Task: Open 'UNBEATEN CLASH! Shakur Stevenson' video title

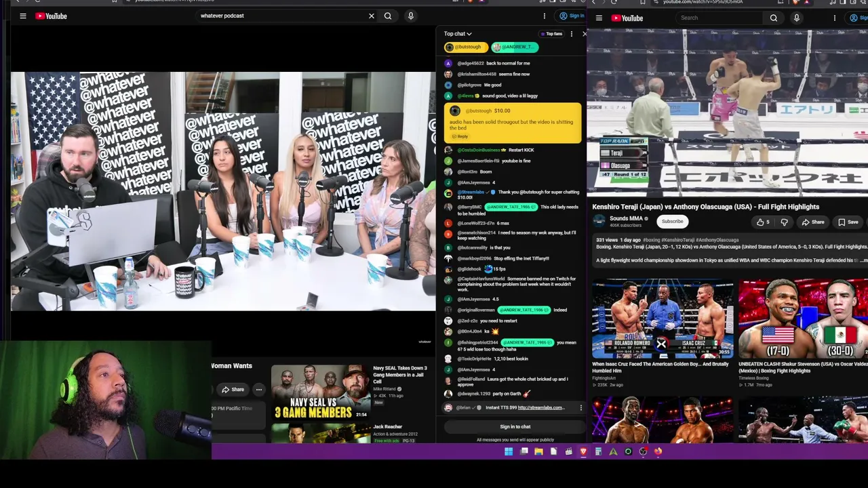Action: pyautogui.click(x=804, y=367)
